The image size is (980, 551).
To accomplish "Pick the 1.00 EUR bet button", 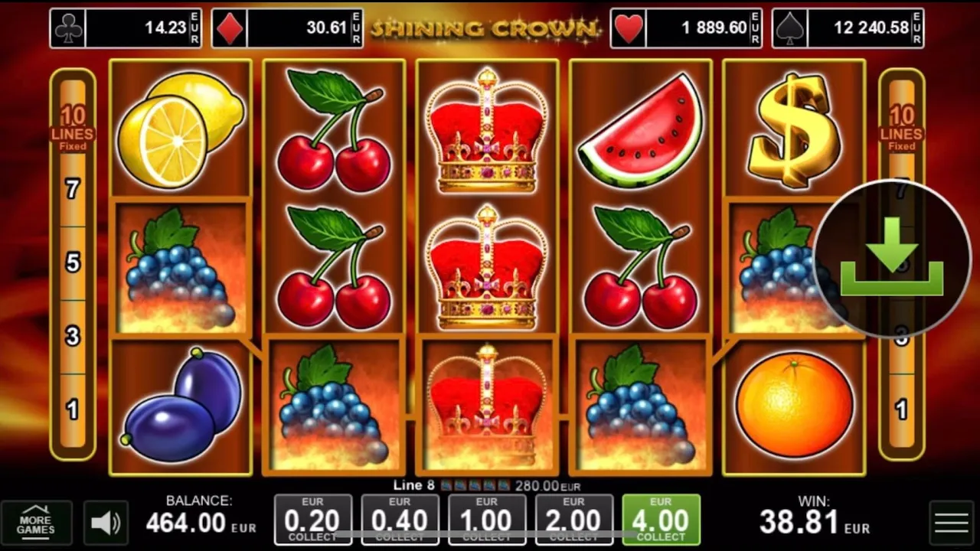I will (488, 520).
